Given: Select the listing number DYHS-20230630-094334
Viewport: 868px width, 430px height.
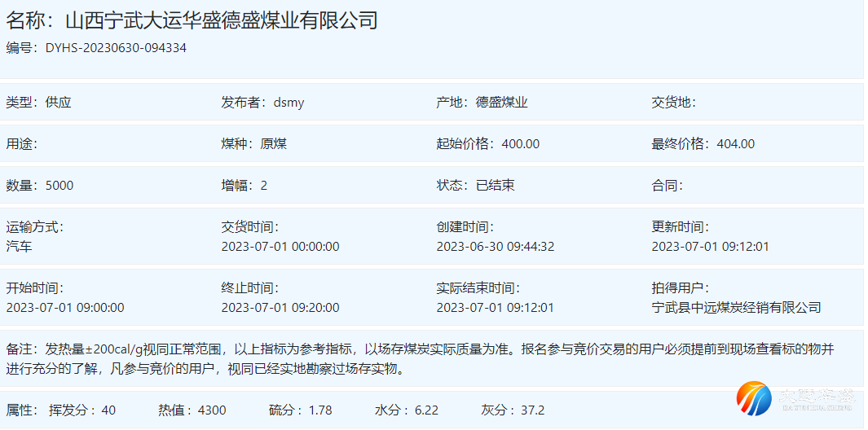Looking at the screenshot, I should (116, 48).
